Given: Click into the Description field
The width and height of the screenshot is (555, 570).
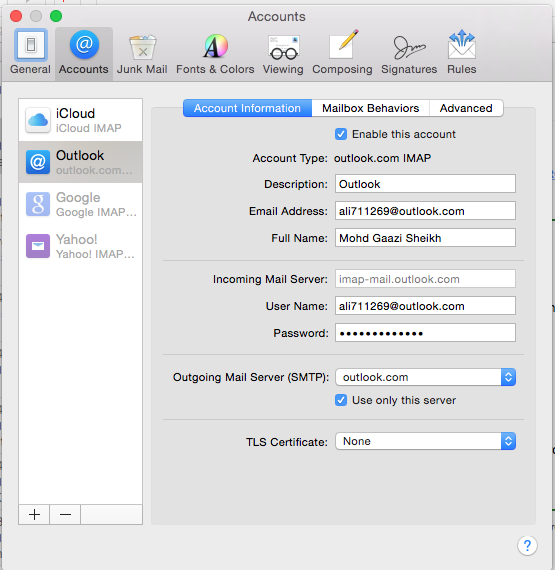Looking at the screenshot, I should click(425, 184).
